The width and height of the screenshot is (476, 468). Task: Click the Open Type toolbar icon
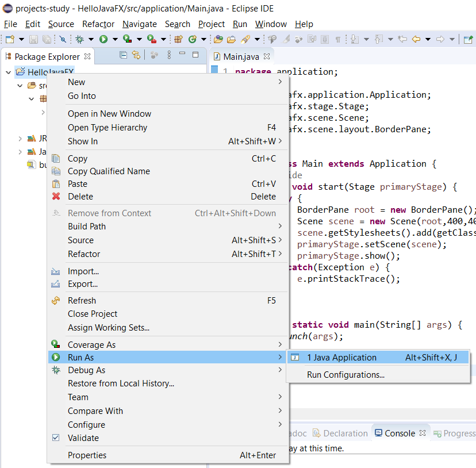218,39
